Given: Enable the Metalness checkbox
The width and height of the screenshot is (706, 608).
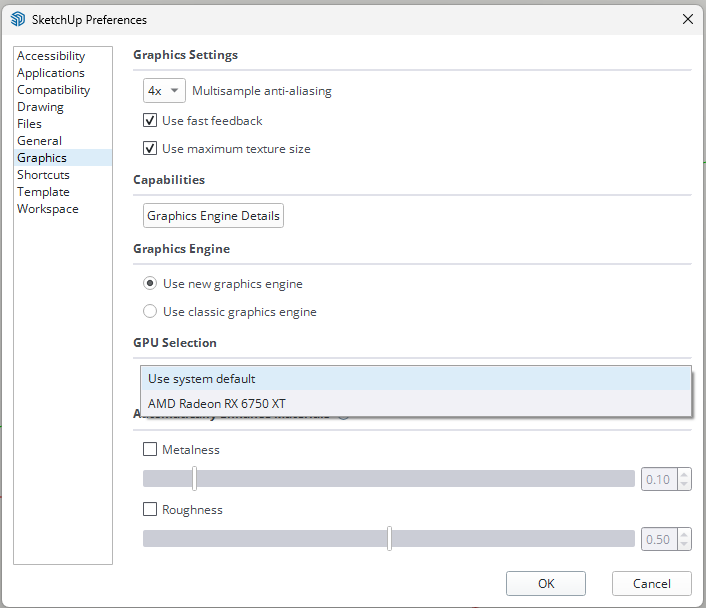Looking at the screenshot, I should point(151,450).
